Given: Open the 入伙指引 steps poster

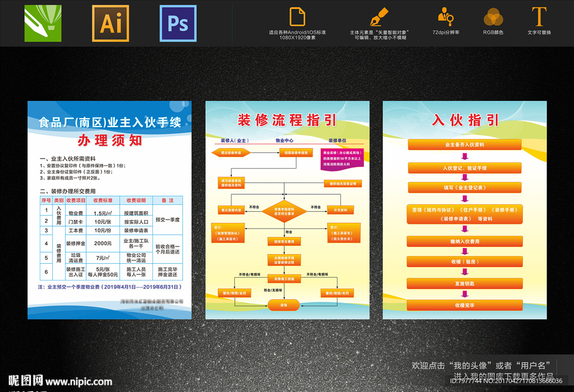Looking at the screenshot, I should point(465,210).
